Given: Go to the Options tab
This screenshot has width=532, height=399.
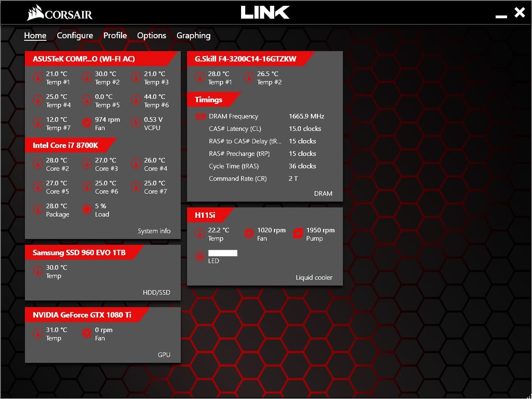Looking at the screenshot, I should 152,36.
